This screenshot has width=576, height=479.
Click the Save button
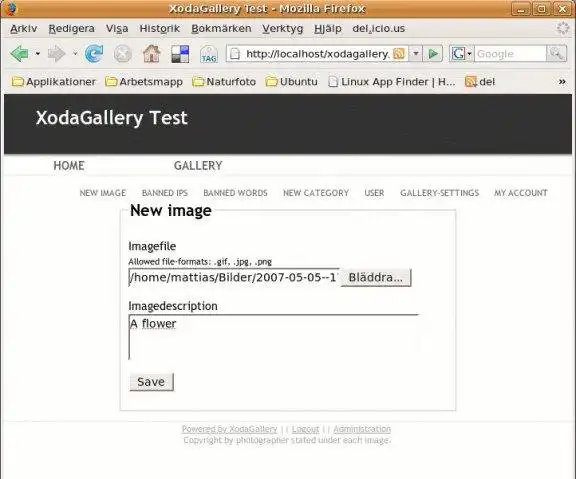point(151,382)
